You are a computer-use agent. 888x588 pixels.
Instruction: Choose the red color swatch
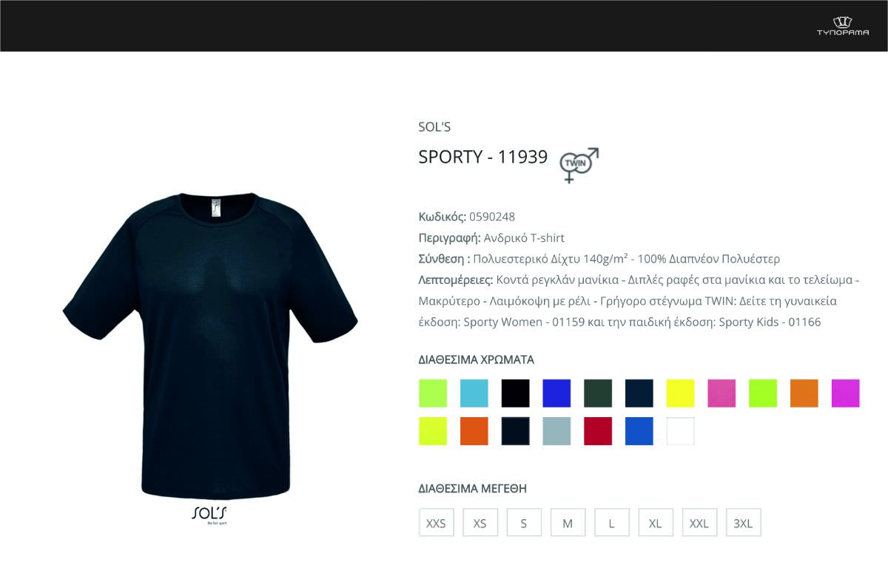598,431
